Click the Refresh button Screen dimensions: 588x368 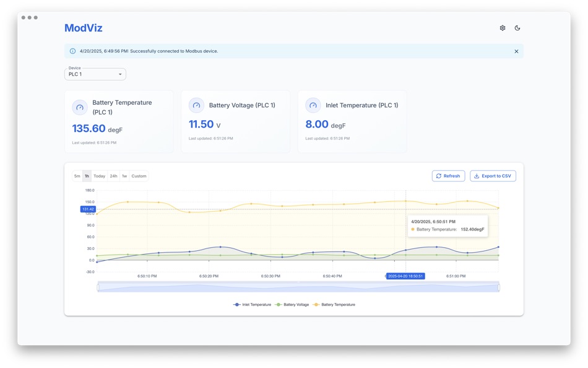coord(449,176)
